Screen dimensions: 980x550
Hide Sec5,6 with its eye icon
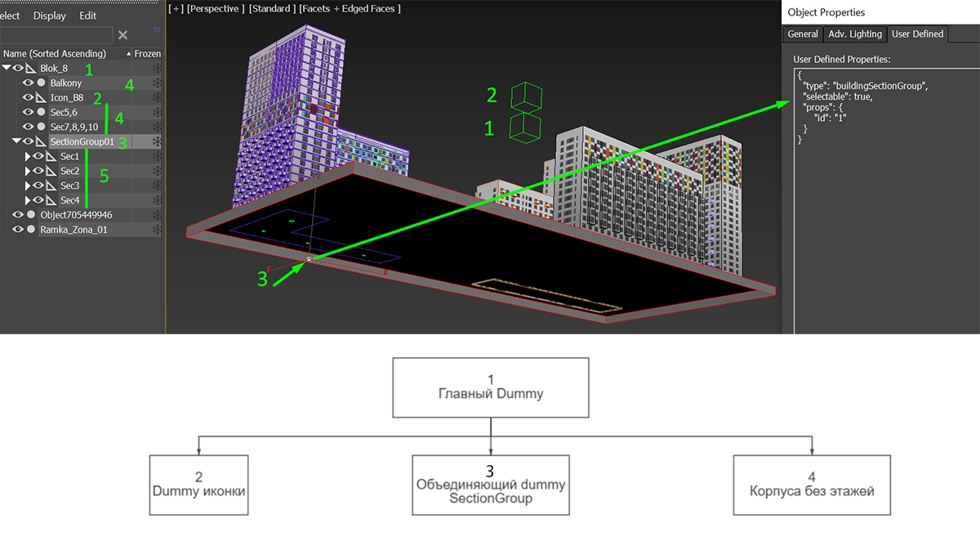click(28, 112)
